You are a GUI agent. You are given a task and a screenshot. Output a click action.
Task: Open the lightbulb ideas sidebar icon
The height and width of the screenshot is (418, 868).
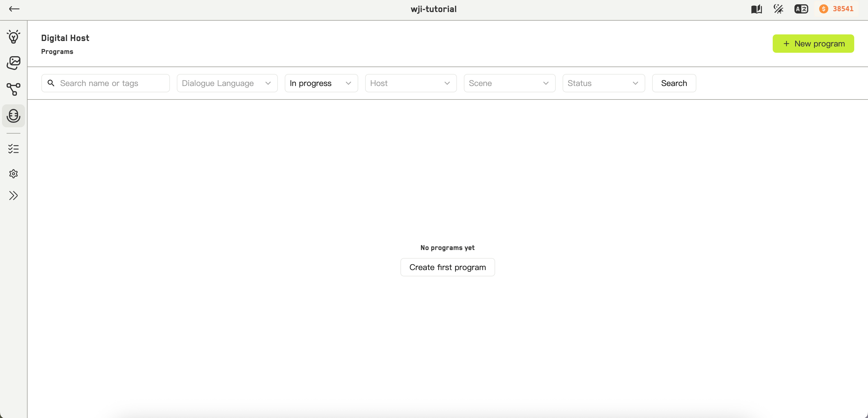(13, 37)
